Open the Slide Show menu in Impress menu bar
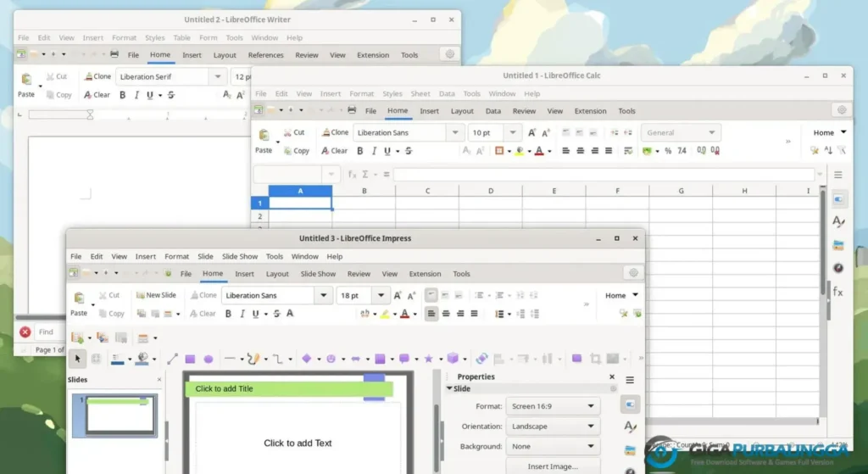The width and height of the screenshot is (868, 474). 240,256
